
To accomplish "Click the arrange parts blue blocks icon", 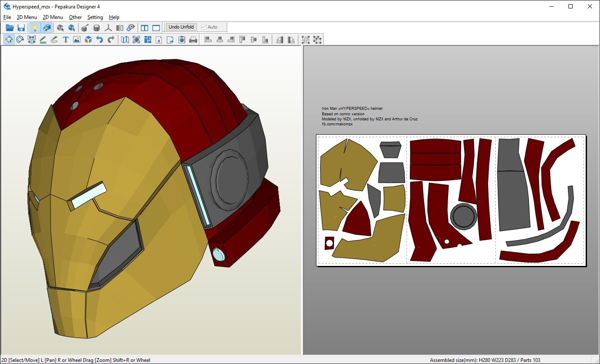I will (148, 40).
